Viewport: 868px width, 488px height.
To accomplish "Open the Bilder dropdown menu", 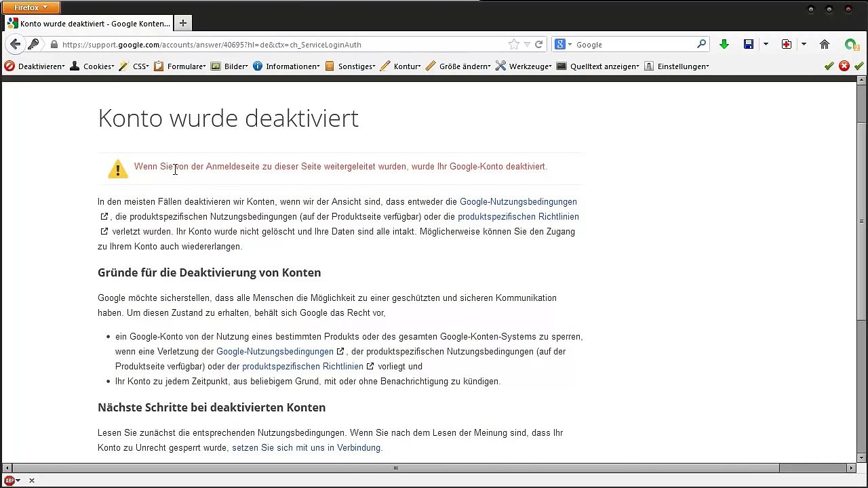I will click(x=229, y=66).
